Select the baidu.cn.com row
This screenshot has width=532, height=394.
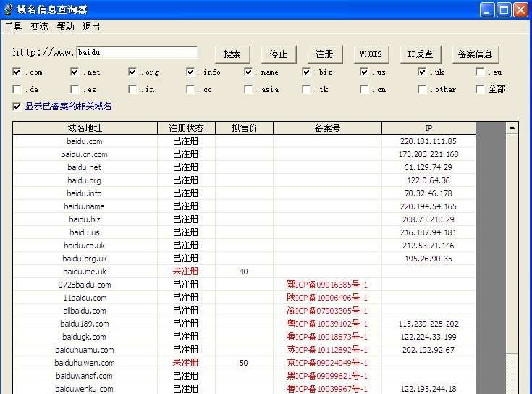coord(244,154)
